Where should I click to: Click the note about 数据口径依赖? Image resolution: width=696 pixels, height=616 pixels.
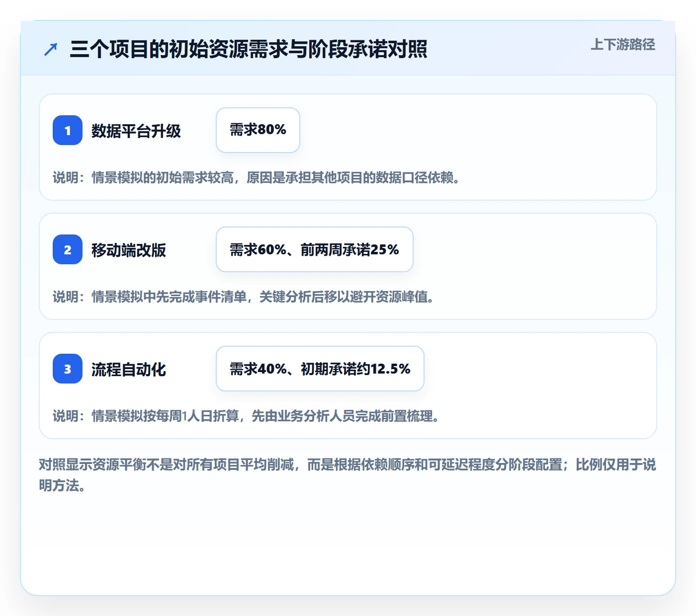click(x=256, y=177)
